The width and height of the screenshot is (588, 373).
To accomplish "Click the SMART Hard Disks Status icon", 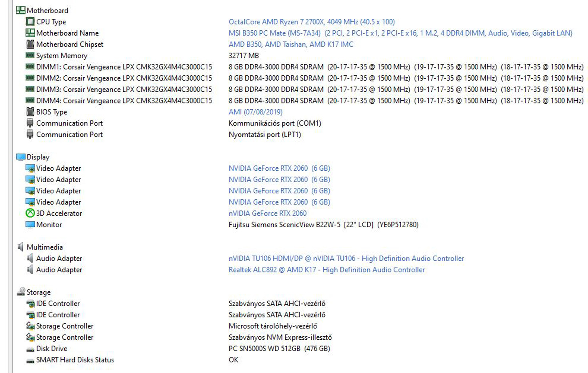I will pyautogui.click(x=30, y=360).
